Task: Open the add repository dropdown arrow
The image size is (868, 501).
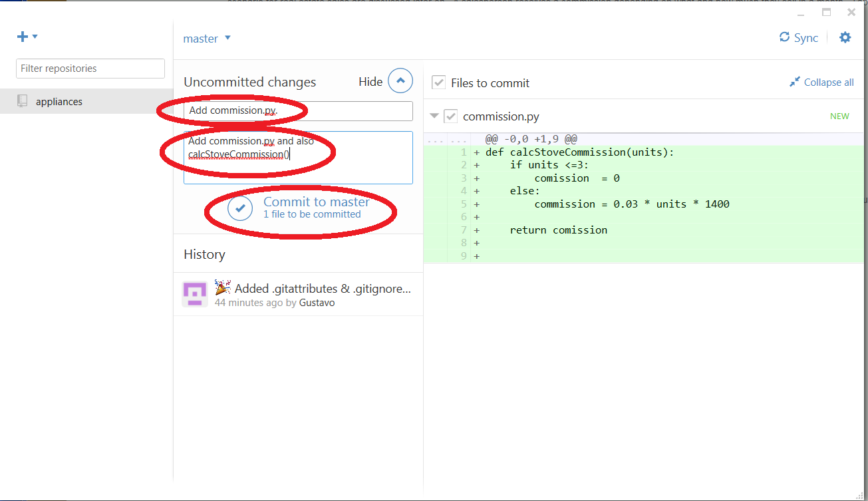Action: 35,37
